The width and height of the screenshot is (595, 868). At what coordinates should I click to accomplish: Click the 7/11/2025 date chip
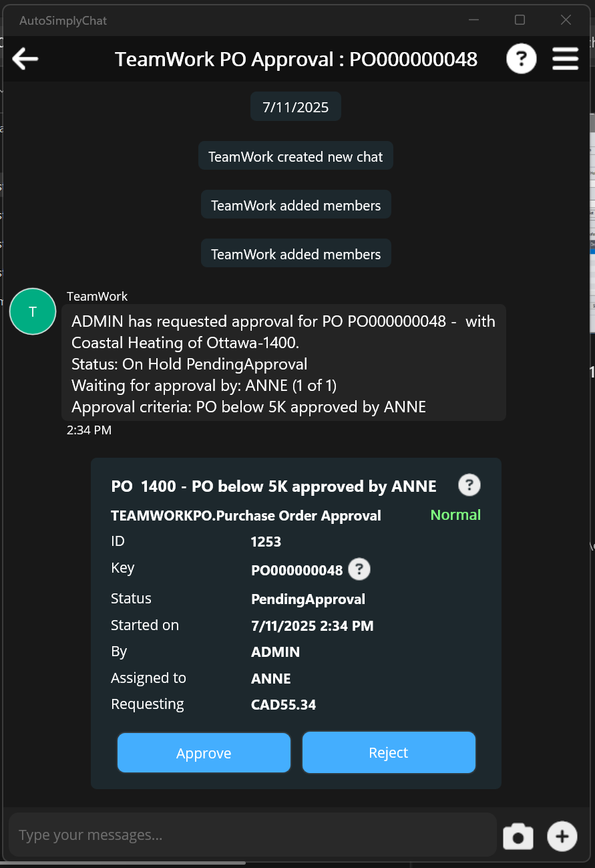pyautogui.click(x=296, y=107)
